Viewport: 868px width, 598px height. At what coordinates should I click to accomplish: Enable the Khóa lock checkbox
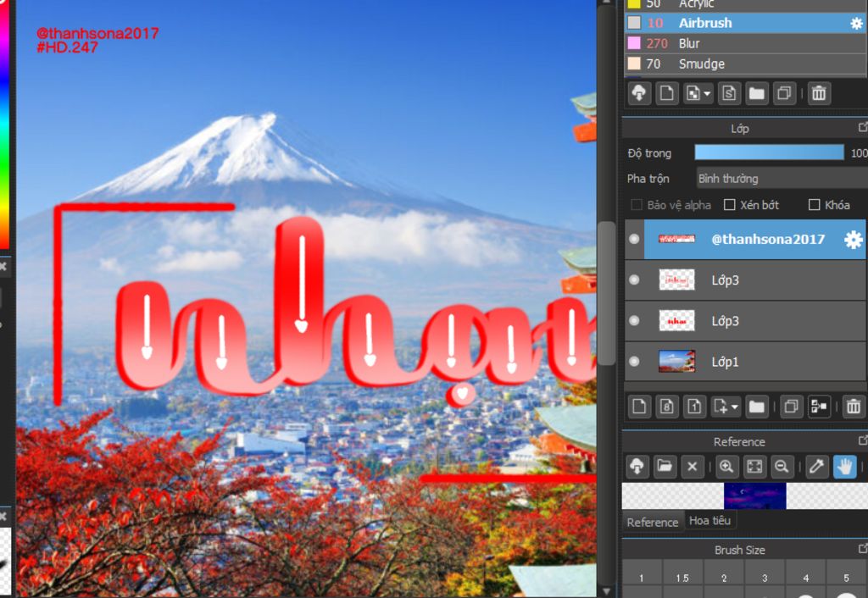815,205
